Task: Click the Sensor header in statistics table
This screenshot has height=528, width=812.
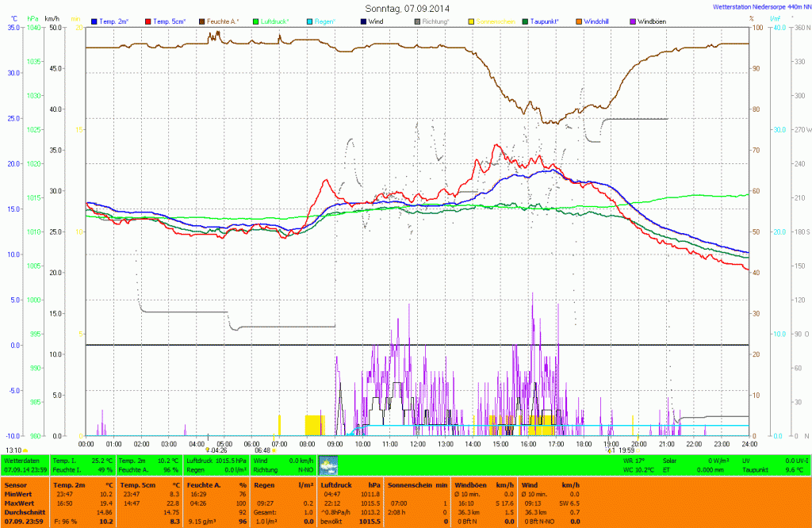Action: point(16,484)
